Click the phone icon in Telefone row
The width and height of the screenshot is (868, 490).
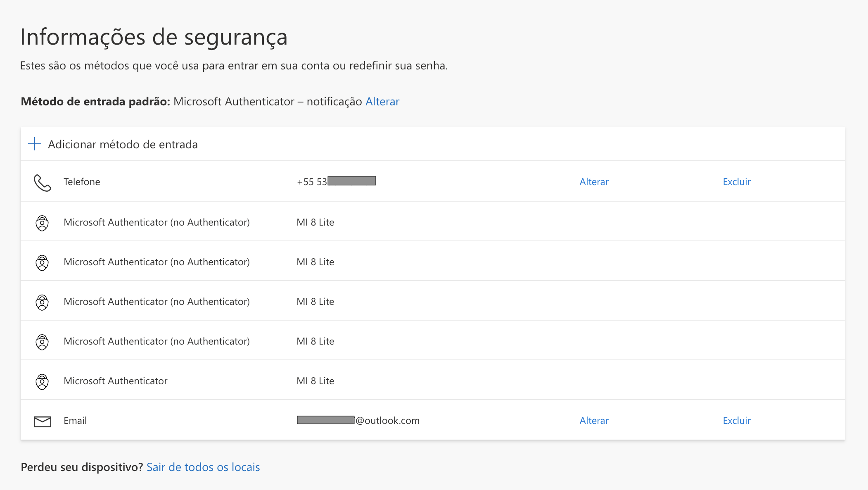click(x=42, y=183)
